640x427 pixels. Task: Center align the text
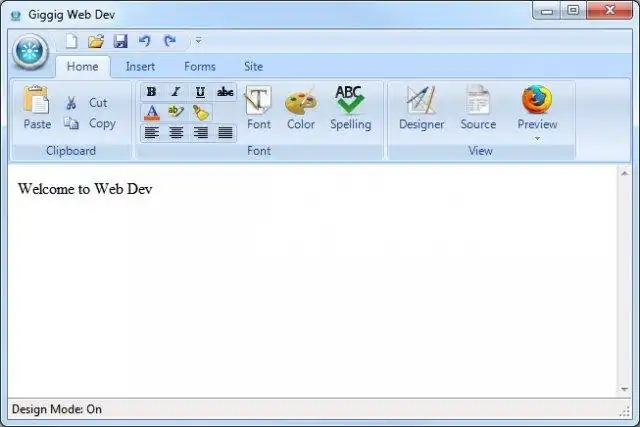point(176,133)
